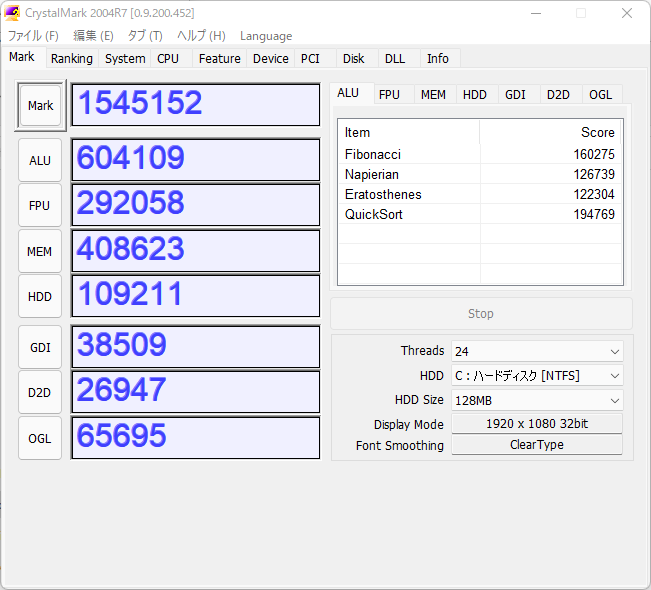The height and width of the screenshot is (590, 651).
Task: Run the D2D benchmark button
Action: (x=40, y=392)
